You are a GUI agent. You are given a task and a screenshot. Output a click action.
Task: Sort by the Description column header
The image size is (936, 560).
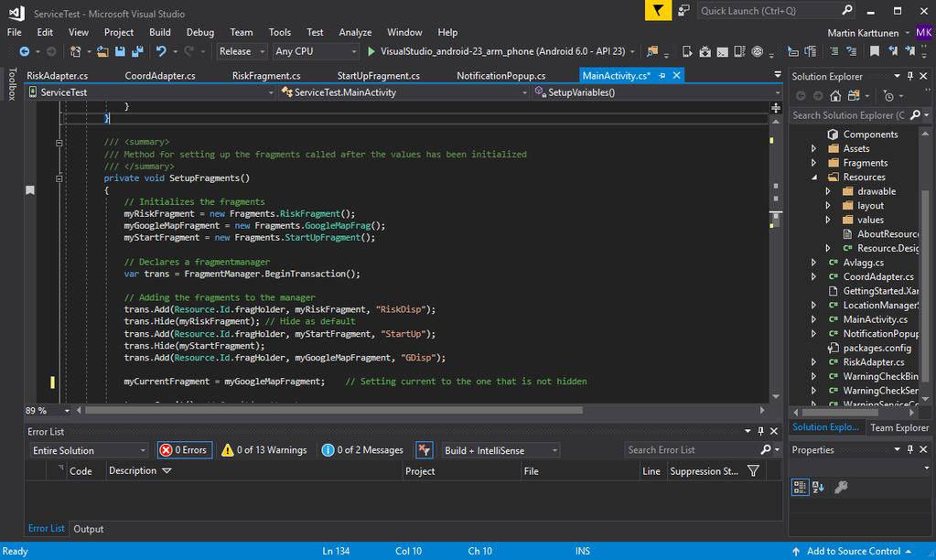pos(133,470)
